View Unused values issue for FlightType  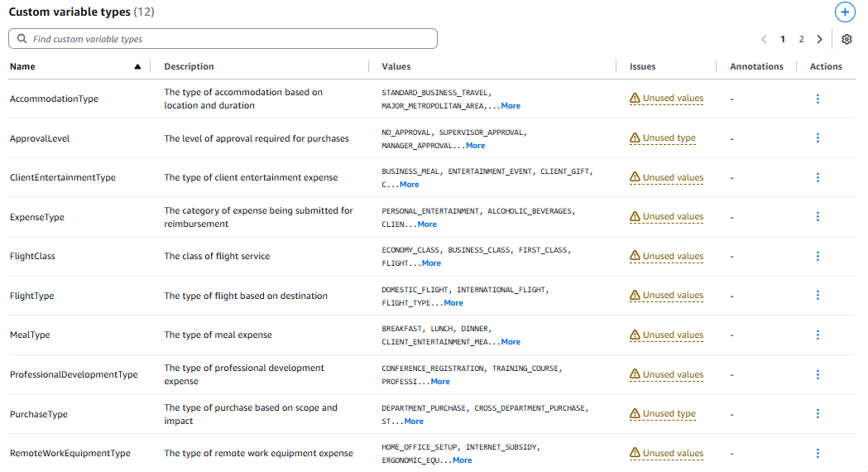[673, 296]
